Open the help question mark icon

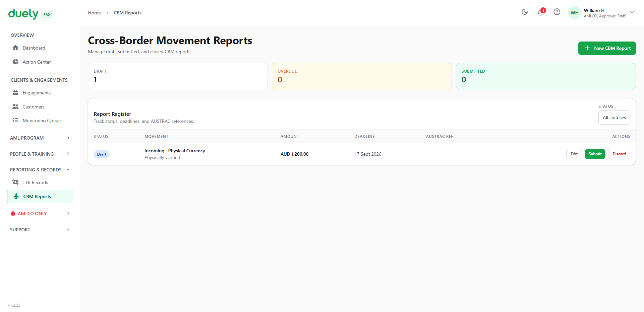[557, 12]
